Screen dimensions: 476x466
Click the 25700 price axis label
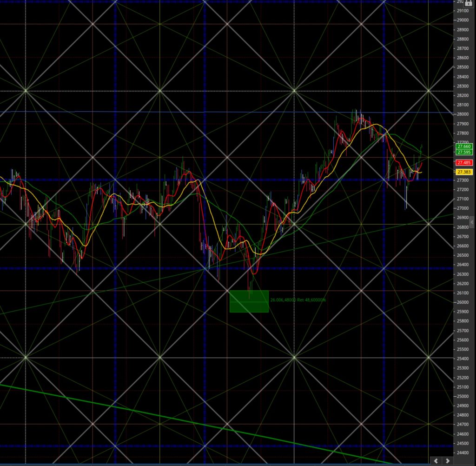click(463, 331)
